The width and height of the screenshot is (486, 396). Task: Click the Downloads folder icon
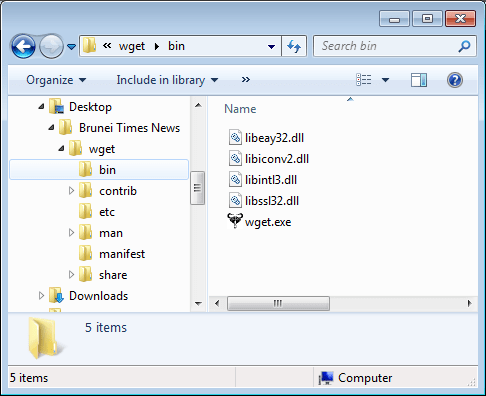(x=56, y=296)
